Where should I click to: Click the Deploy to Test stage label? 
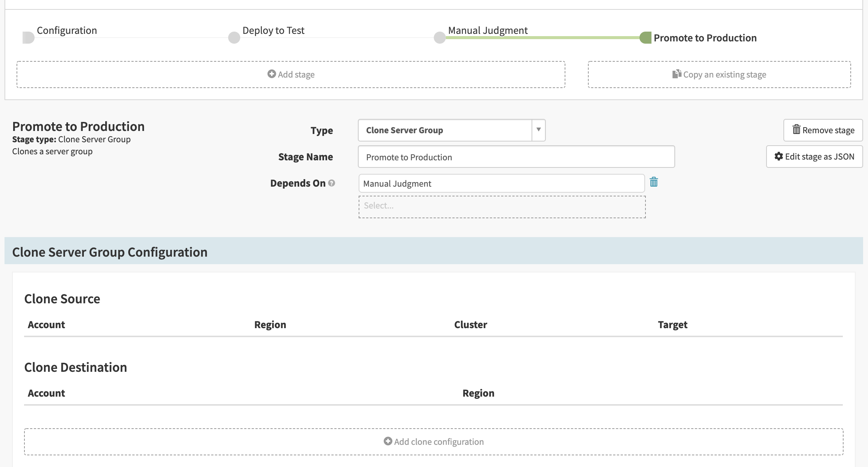[273, 30]
